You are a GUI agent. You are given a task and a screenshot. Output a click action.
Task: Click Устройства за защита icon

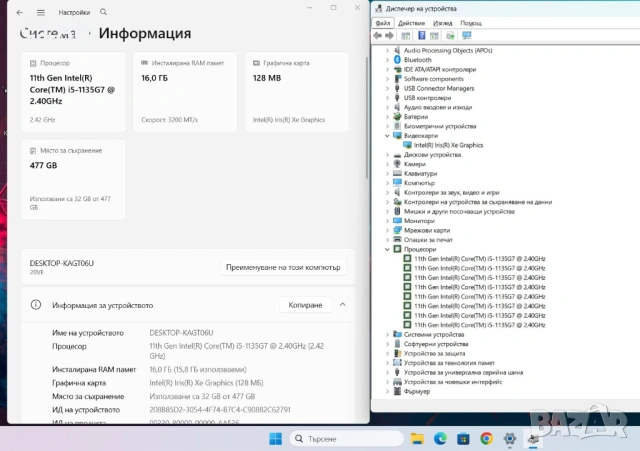pyautogui.click(x=397, y=353)
